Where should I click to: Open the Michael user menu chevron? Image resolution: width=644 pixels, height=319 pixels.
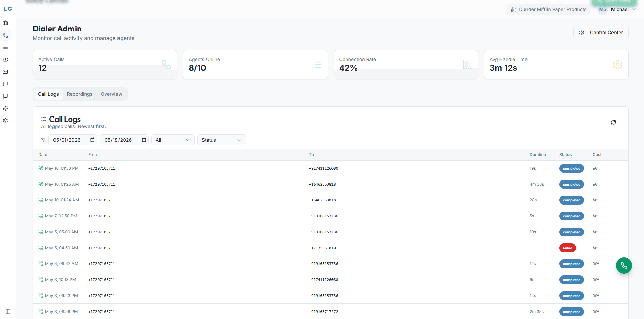[634, 9]
